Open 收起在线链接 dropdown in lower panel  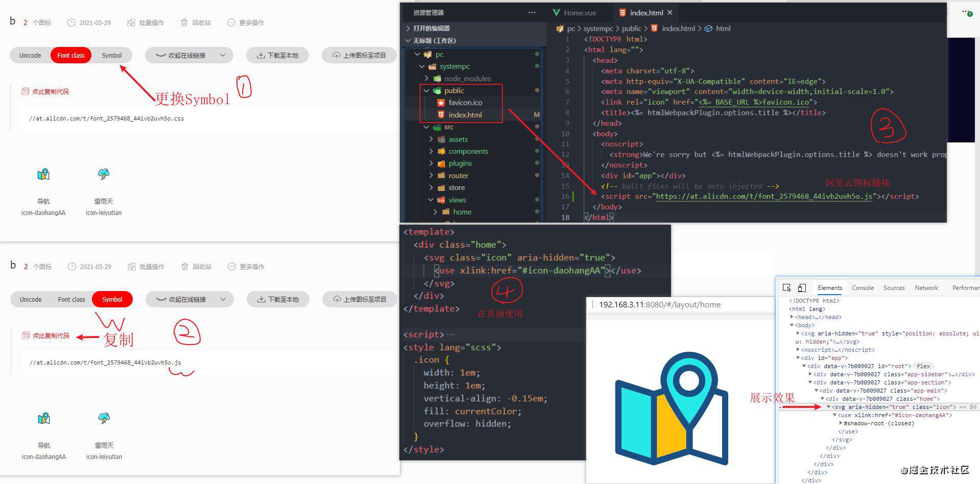(190, 299)
